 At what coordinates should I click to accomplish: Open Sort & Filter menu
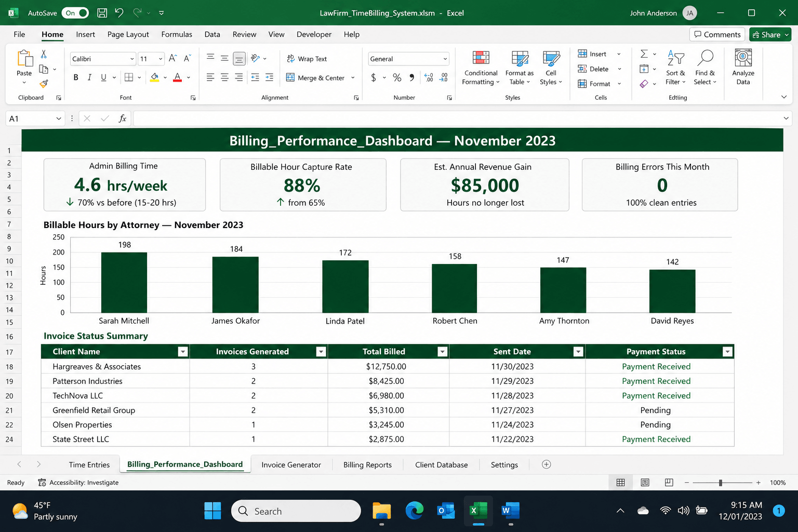click(675, 68)
